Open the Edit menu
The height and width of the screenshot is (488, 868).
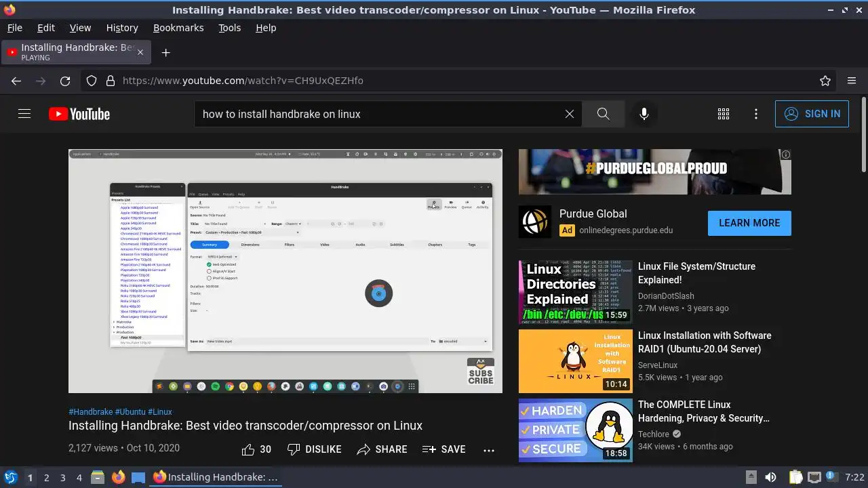pyautogui.click(x=46, y=28)
